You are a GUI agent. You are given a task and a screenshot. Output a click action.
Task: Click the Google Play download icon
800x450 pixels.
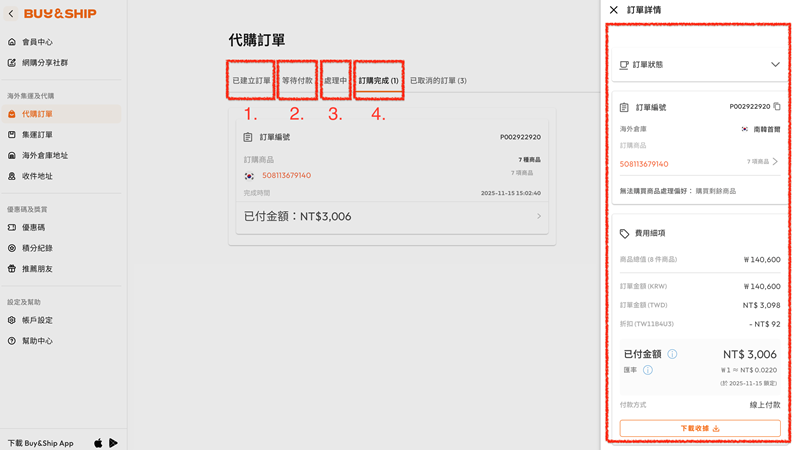113,443
